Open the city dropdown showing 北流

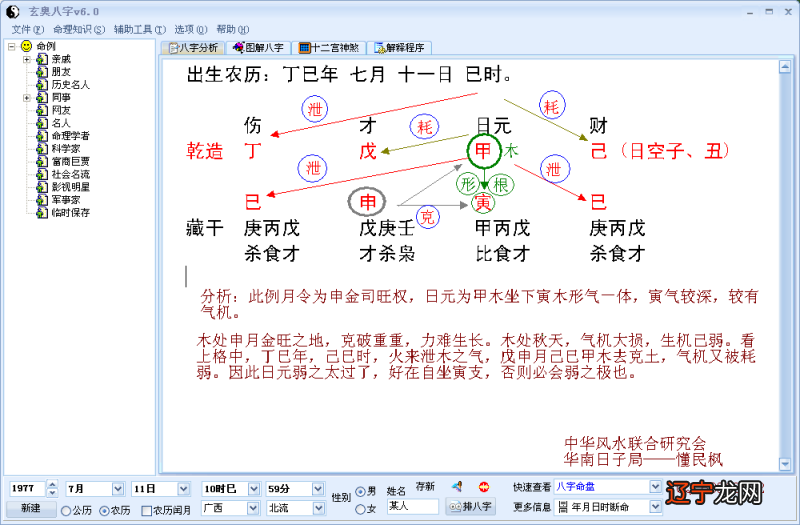tap(318, 508)
